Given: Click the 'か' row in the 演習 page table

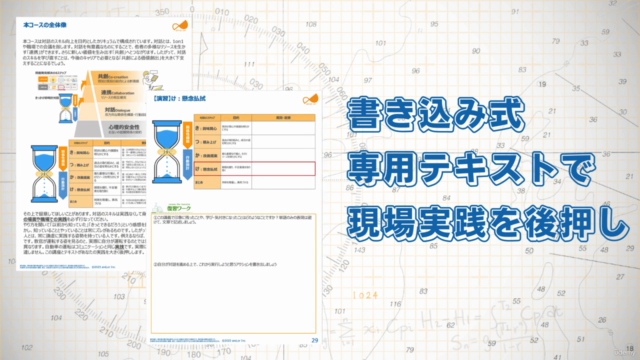Looking at the screenshot, I should [x=255, y=155].
